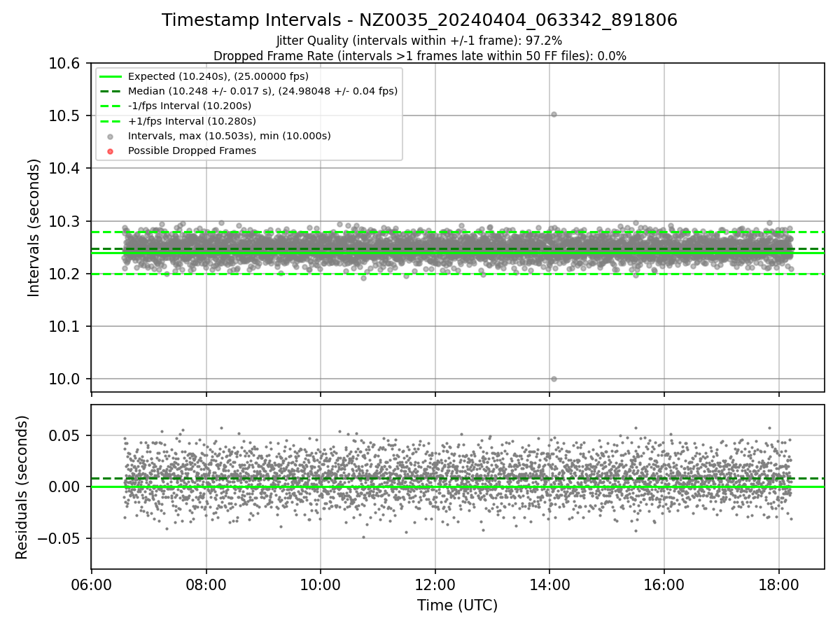Viewport: 840px width, 630px height.
Task: Click the plot title 'Timestamp Intervals - NZ0035_20240404_063342_891806'
Action: click(419, 20)
